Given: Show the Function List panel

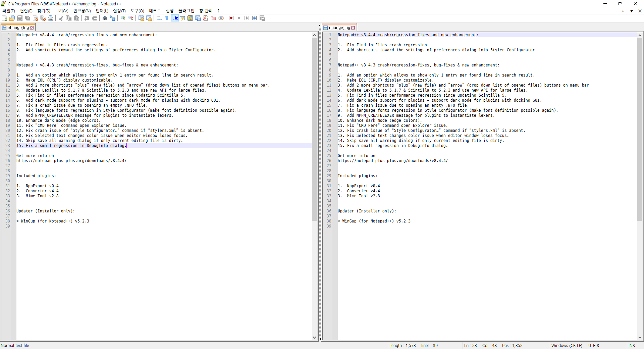Looking at the screenshot, I should (206, 18).
